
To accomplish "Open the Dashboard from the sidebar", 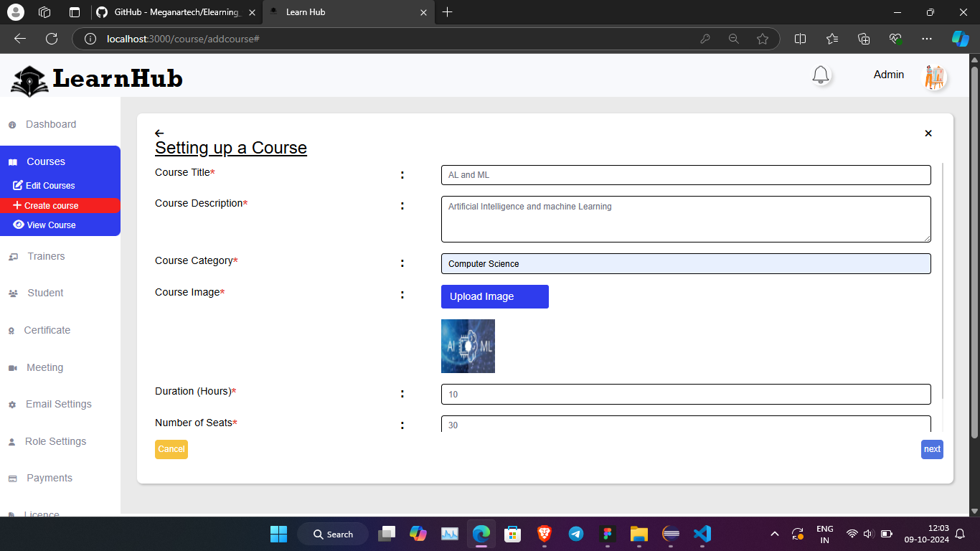I will pos(50,124).
